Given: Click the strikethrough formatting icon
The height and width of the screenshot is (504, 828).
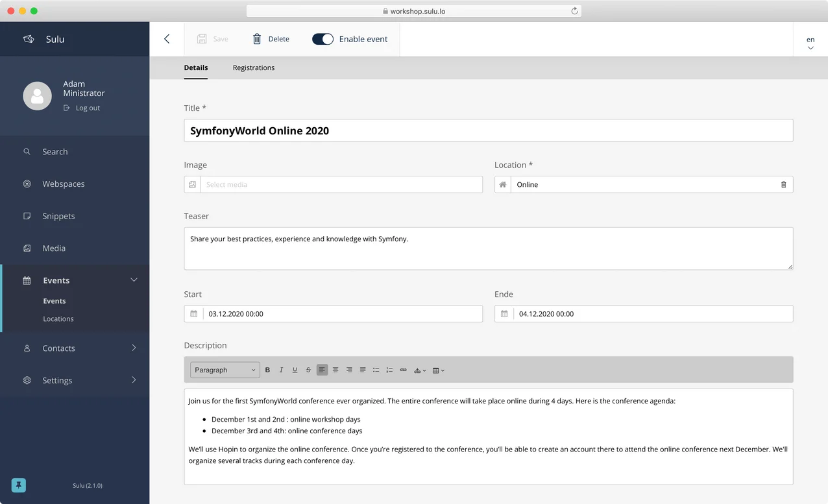Looking at the screenshot, I should pyautogui.click(x=308, y=370).
